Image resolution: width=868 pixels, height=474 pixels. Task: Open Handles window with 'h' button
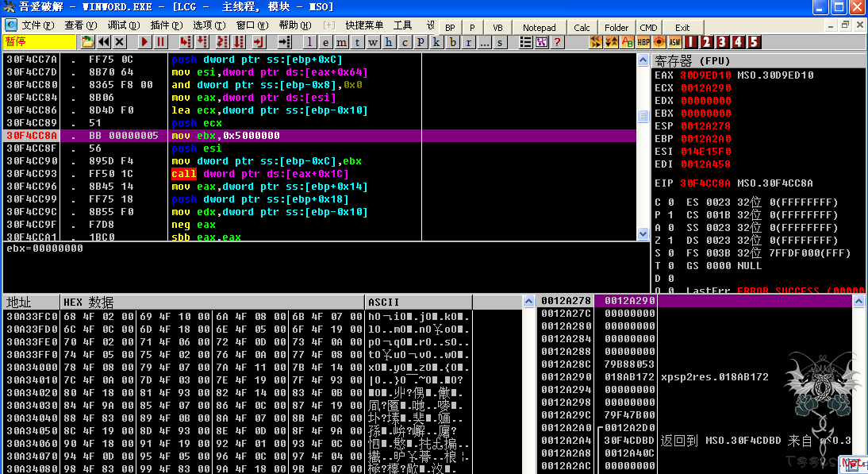coord(389,42)
